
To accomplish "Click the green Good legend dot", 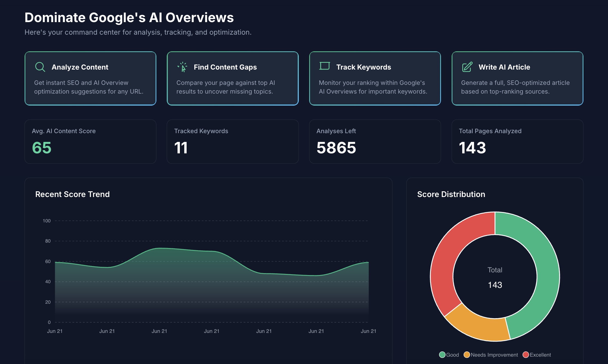I will [x=442, y=355].
